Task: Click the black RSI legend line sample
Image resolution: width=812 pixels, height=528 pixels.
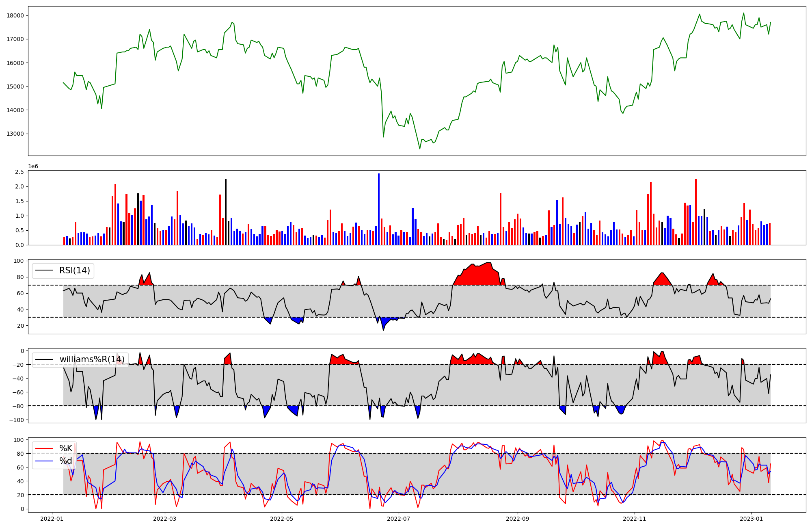Action: coord(44,270)
